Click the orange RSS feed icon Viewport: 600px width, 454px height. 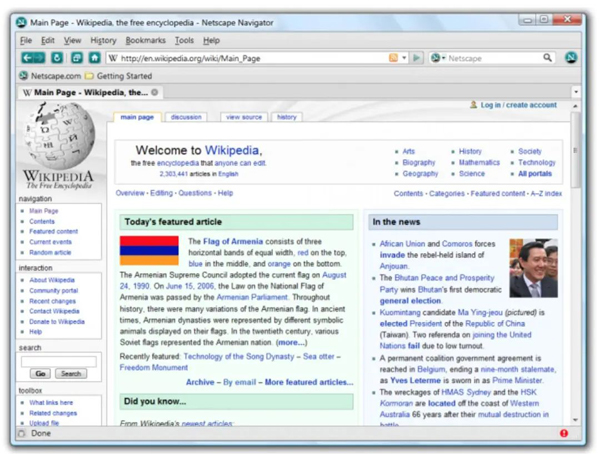(x=393, y=58)
